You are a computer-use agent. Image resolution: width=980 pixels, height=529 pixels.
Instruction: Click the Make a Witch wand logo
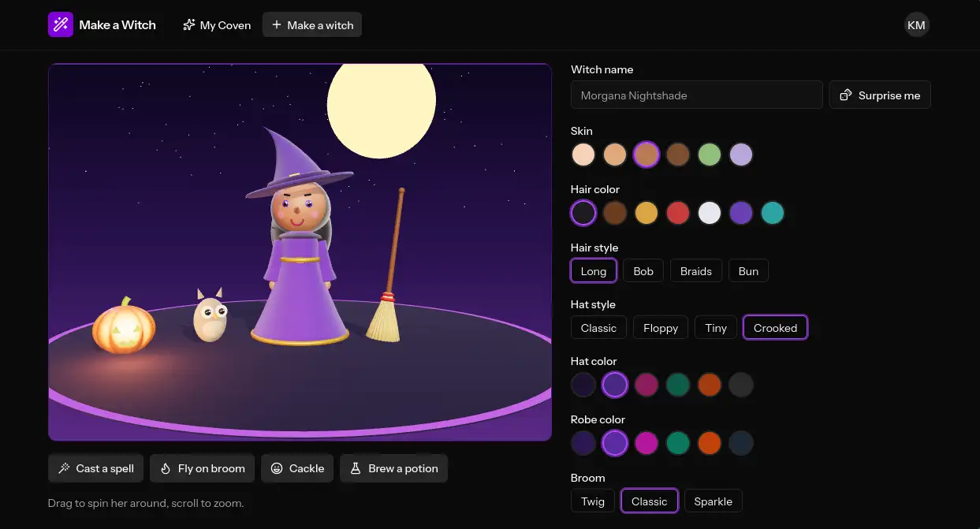tap(61, 24)
